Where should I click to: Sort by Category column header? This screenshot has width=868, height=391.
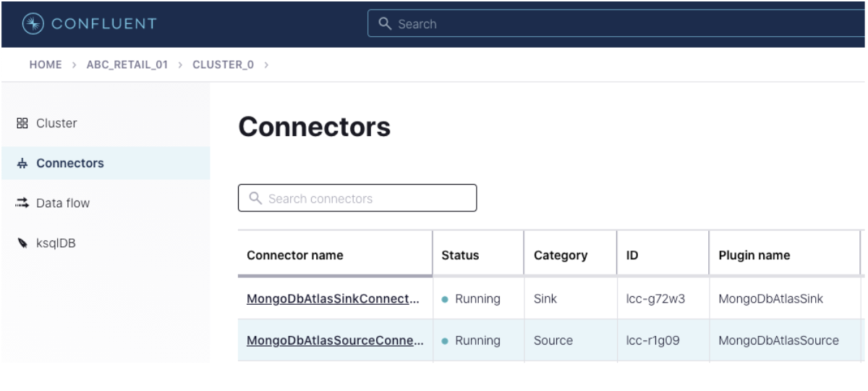(x=571, y=255)
